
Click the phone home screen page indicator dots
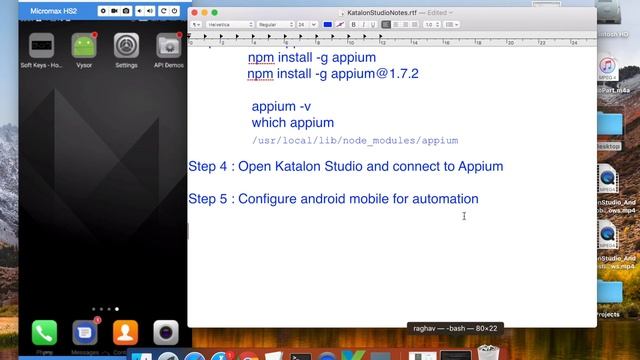tap(105, 309)
